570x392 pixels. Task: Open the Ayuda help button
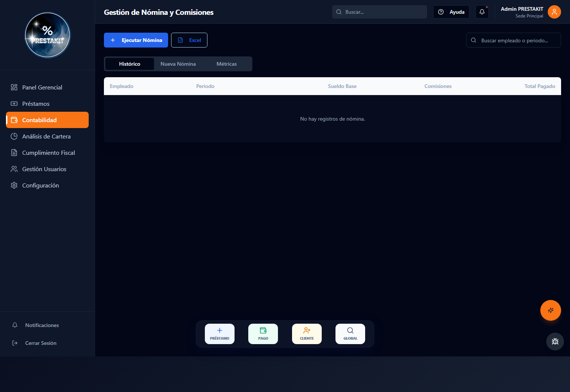pyautogui.click(x=451, y=12)
